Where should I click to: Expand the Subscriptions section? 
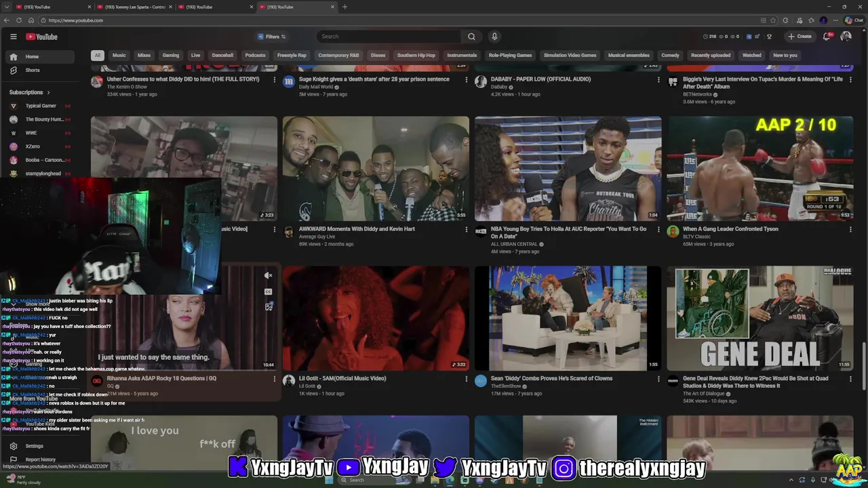(29, 92)
